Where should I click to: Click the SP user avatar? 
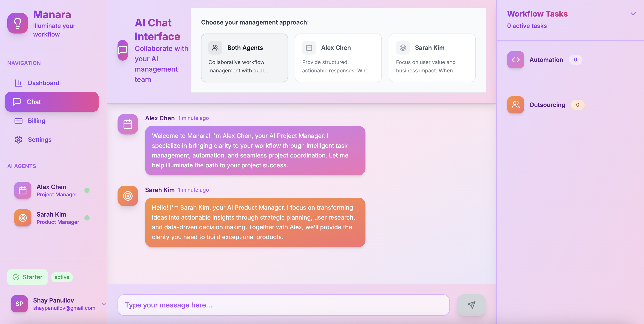(x=19, y=304)
